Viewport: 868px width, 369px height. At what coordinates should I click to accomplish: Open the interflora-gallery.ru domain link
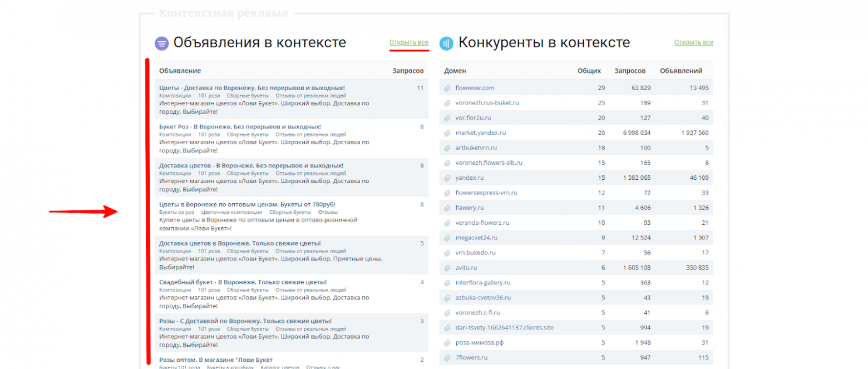[483, 283]
